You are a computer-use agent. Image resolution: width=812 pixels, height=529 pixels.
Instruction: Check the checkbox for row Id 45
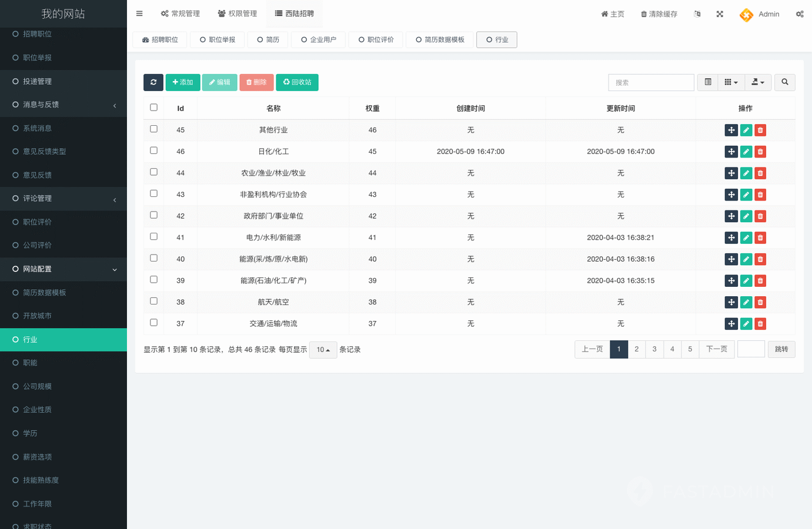(x=154, y=129)
